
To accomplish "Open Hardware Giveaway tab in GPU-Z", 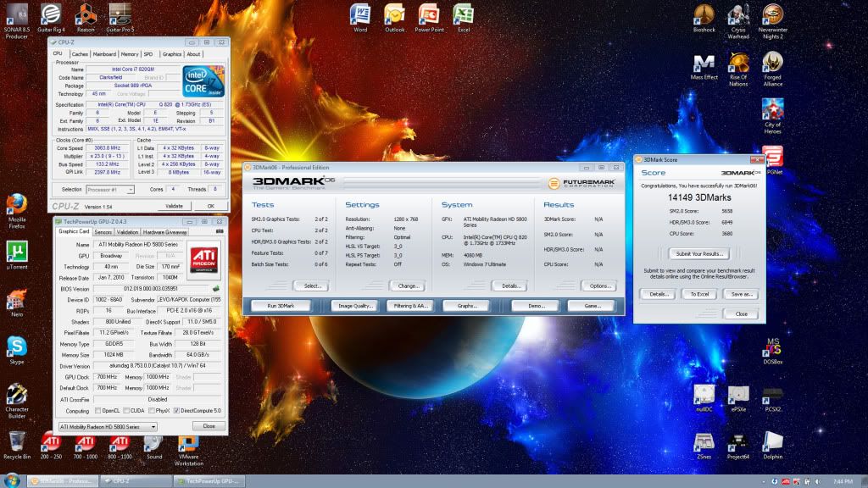I will (x=165, y=232).
